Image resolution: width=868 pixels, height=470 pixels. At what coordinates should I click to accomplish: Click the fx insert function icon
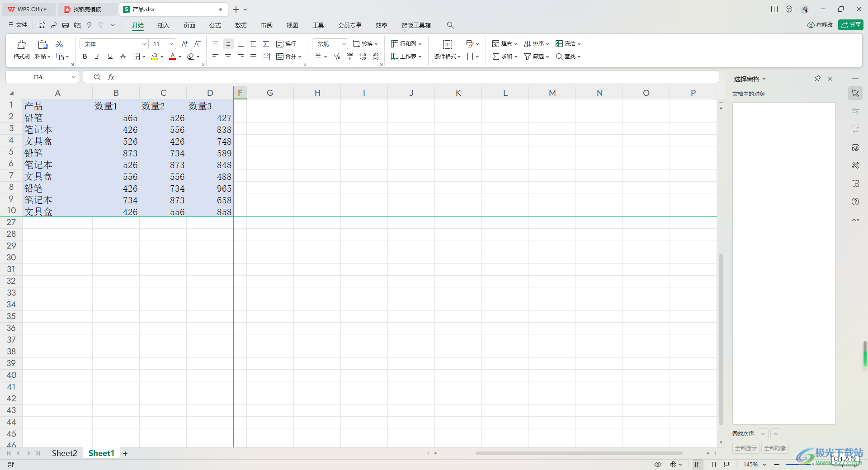pos(111,77)
